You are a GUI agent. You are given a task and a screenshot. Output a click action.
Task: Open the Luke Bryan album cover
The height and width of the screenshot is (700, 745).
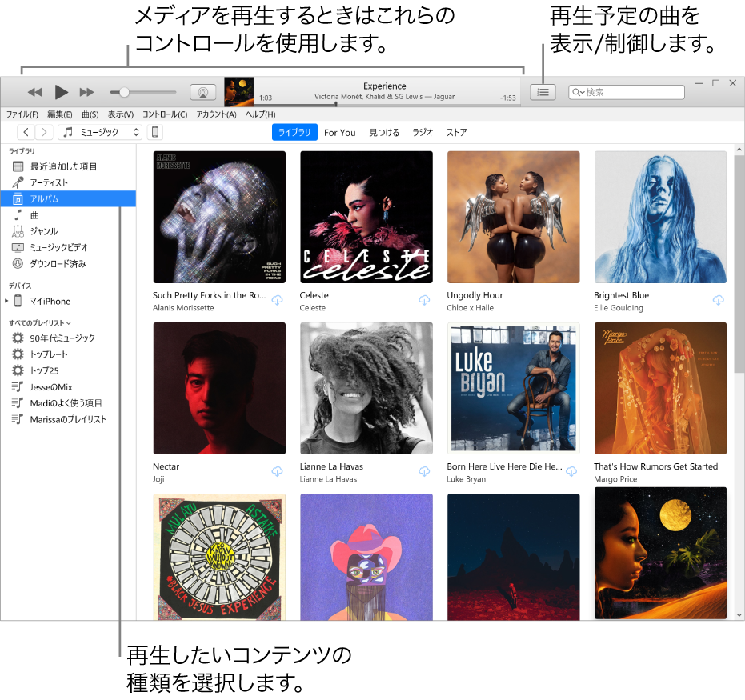point(513,389)
